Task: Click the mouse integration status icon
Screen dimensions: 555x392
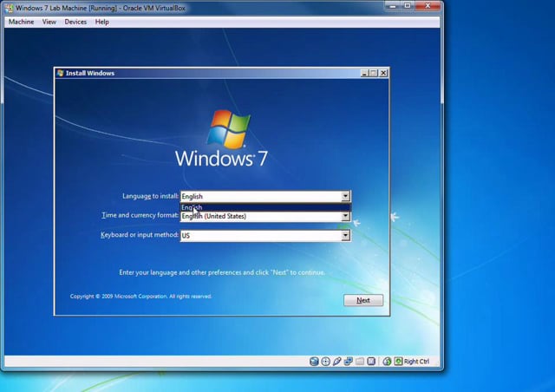Action: [x=387, y=361]
